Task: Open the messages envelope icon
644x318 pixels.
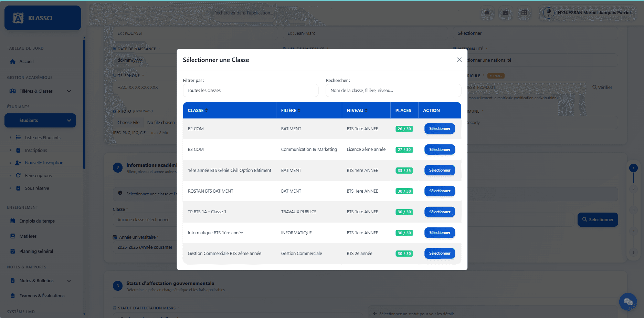Action: point(506,13)
